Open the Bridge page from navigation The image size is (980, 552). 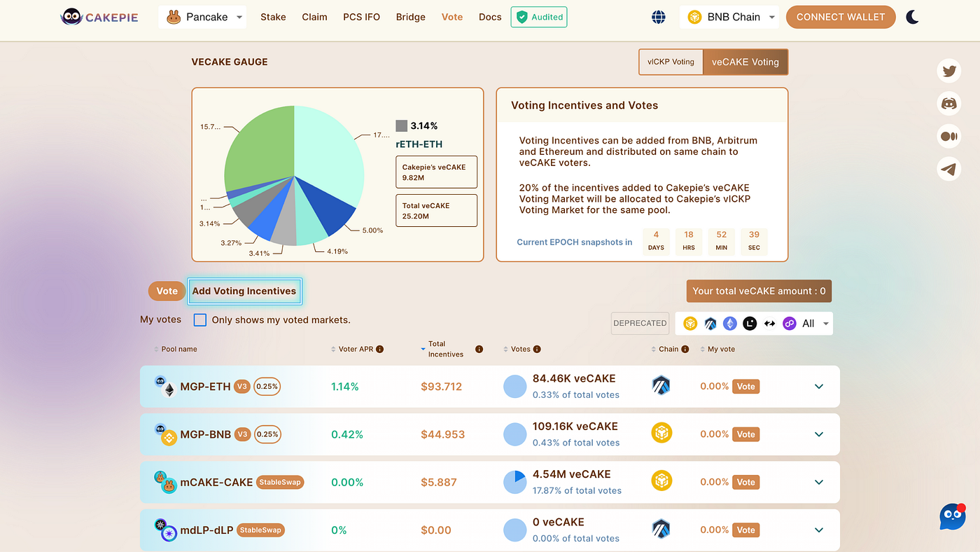tap(411, 18)
